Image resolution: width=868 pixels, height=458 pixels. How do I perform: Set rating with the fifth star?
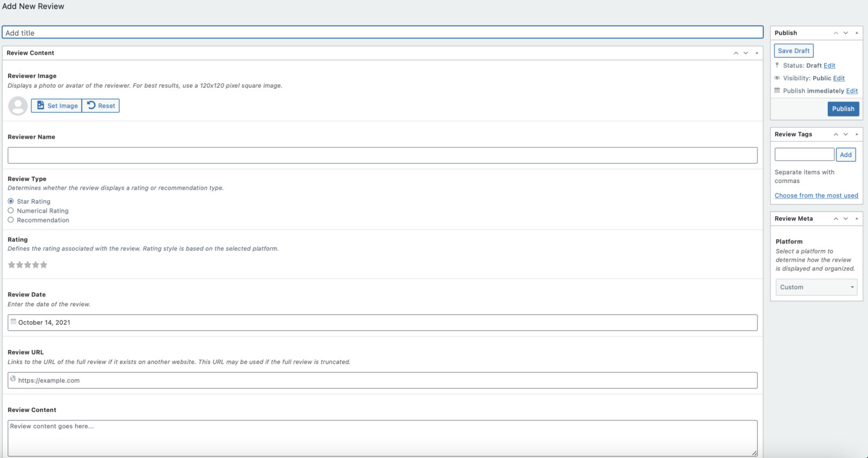pos(44,265)
